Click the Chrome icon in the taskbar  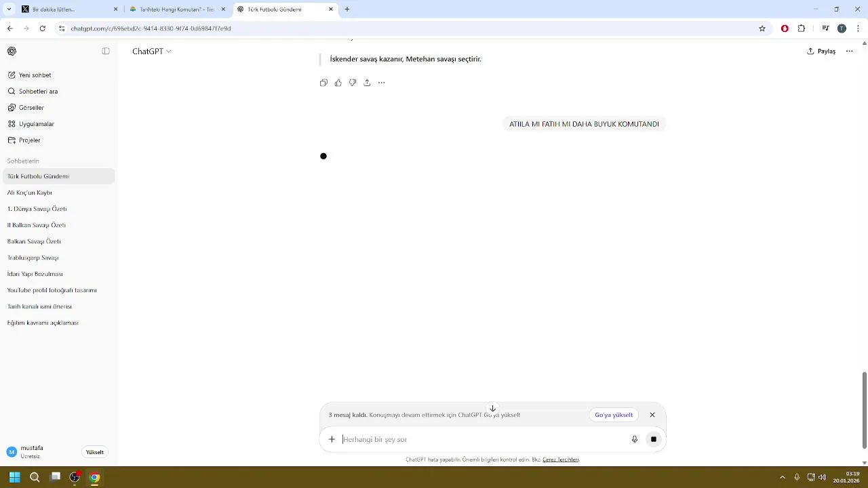click(95, 477)
